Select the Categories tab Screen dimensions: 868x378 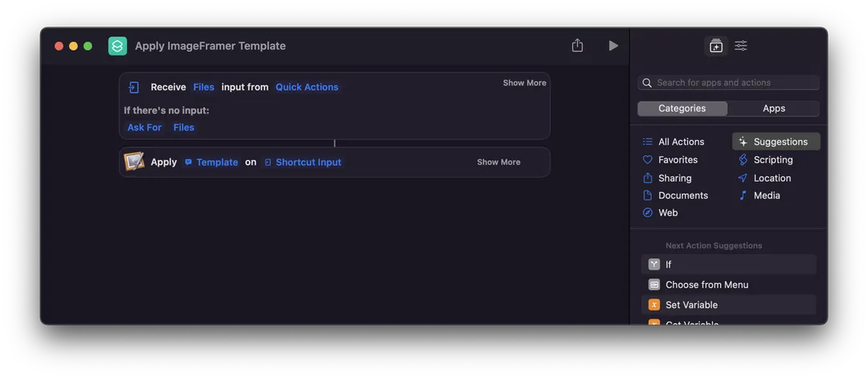click(x=682, y=109)
